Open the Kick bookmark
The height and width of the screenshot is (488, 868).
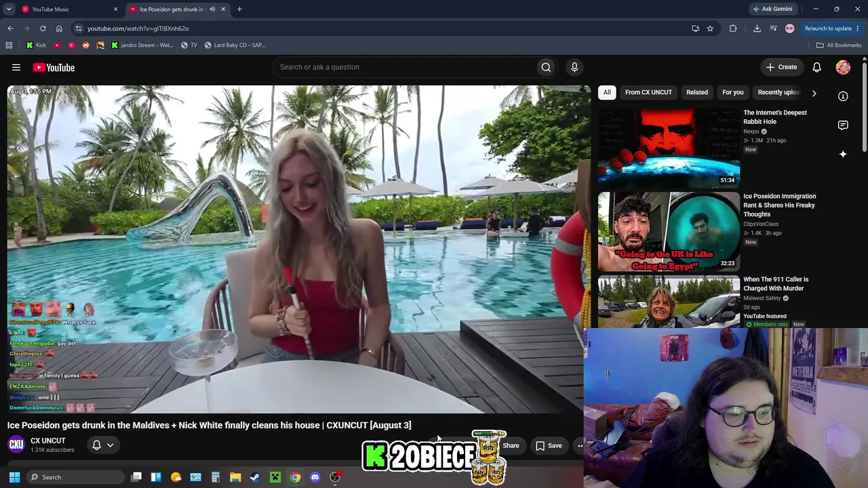36,45
